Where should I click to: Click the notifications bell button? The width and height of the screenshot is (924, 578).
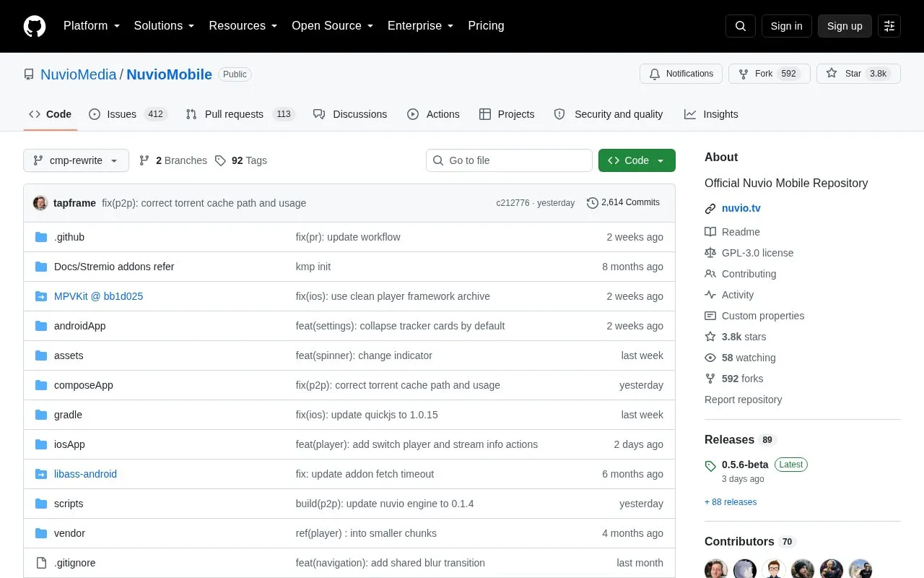[681, 74]
